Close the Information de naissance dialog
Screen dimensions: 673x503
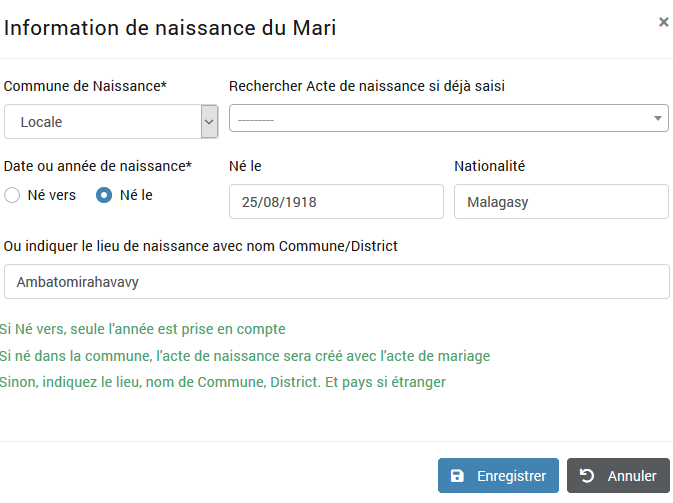[664, 22]
